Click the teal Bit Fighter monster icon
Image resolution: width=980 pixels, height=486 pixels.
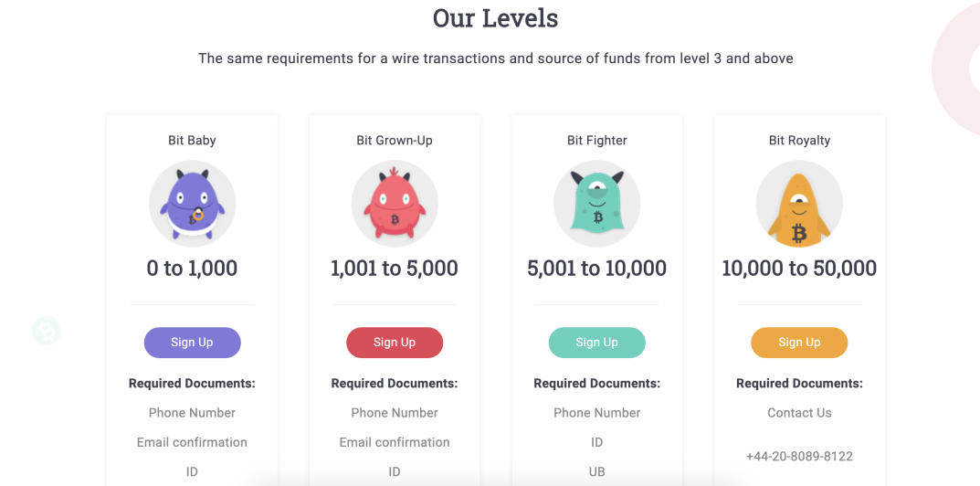point(597,204)
